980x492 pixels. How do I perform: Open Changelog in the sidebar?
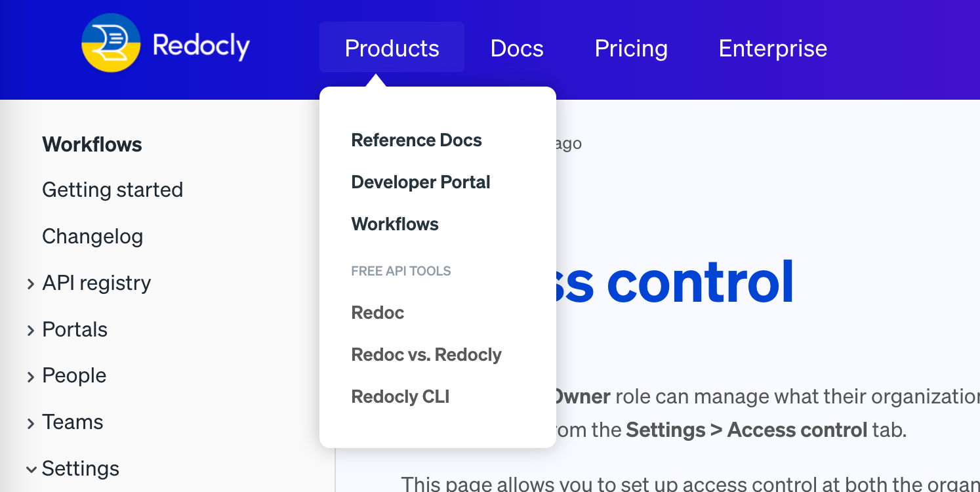92,236
